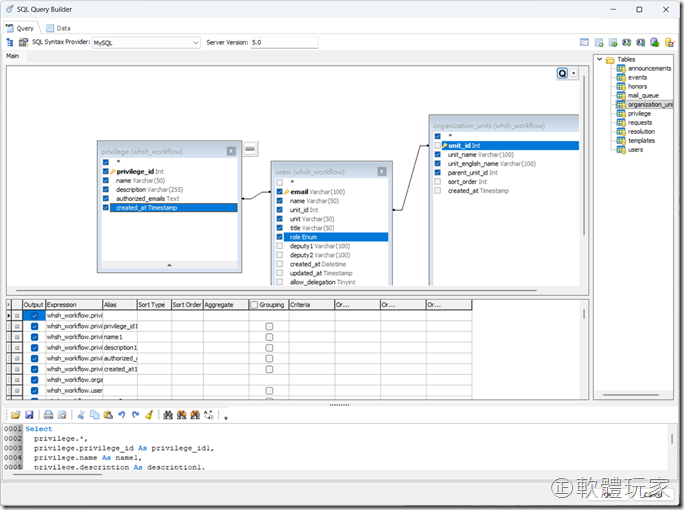This screenshot has height=510, width=684.
Task: Close the privilege table box
Action: [x=231, y=151]
